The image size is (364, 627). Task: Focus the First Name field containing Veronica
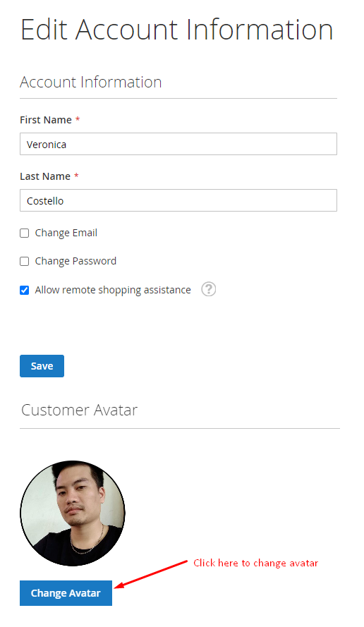point(178,144)
